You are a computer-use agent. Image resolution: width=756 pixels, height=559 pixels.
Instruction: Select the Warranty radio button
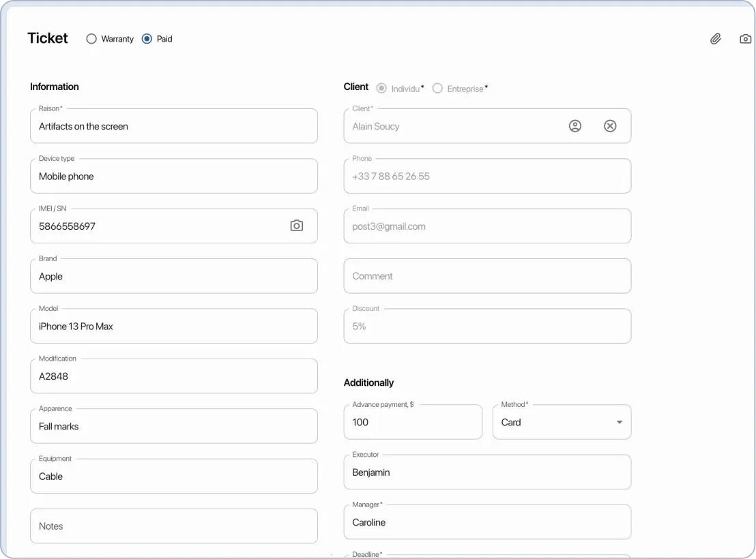(x=91, y=39)
